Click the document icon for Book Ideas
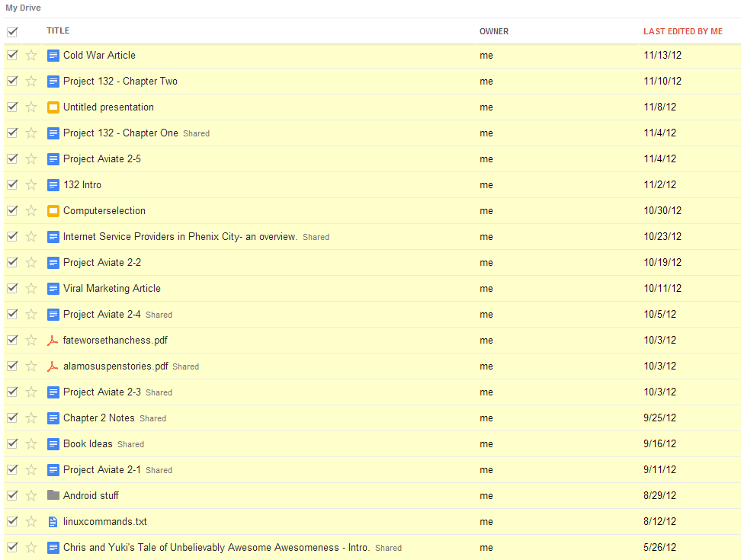Screen dimensions: 741x560 pyautogui.click(x=53, y=444)
